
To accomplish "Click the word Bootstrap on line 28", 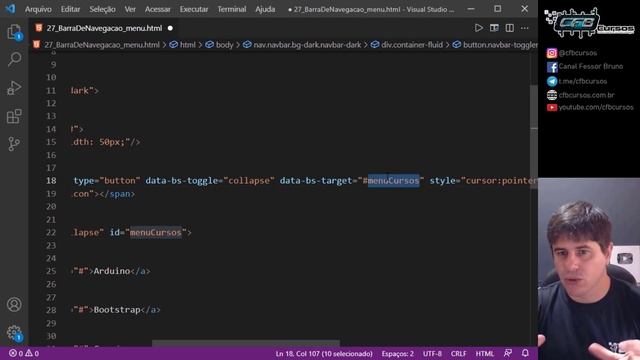I will click(117, 310).
